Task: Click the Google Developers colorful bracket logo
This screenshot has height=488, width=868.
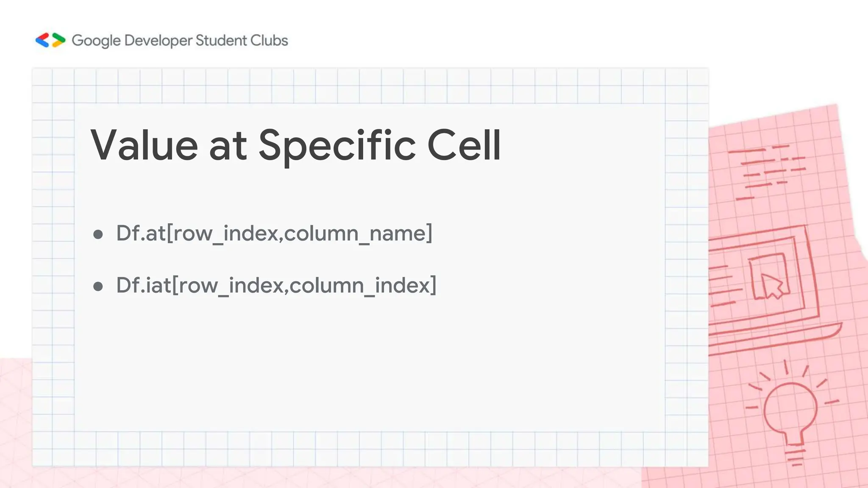Action: (50, 40)
